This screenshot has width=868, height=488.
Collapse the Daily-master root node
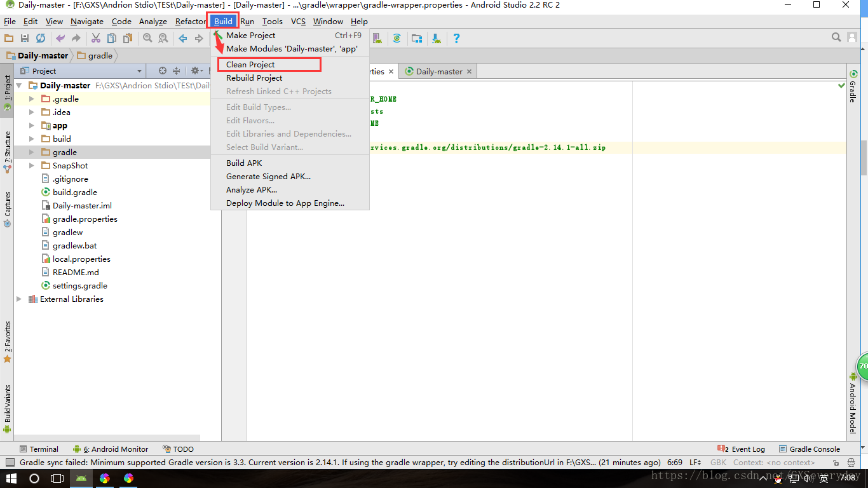point(19,86)
